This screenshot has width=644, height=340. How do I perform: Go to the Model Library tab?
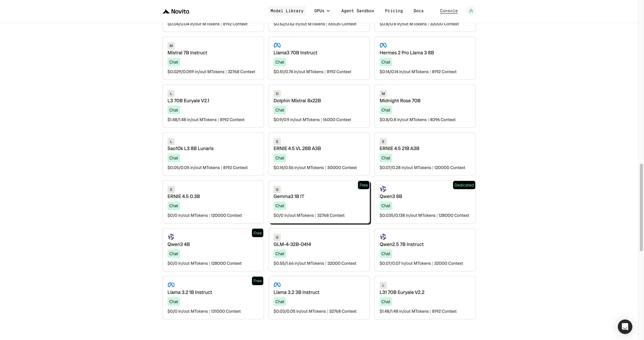(287, 11)
